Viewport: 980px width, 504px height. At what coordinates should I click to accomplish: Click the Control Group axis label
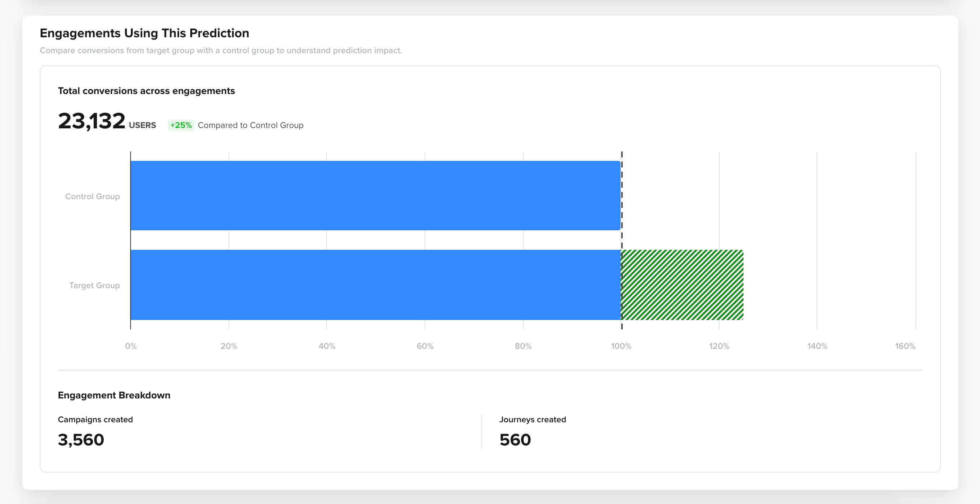93,196
